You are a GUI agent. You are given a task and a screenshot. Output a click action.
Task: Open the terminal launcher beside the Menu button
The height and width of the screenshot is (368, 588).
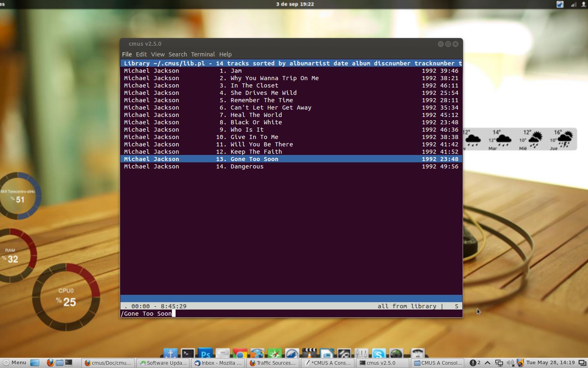click(69, 363)
